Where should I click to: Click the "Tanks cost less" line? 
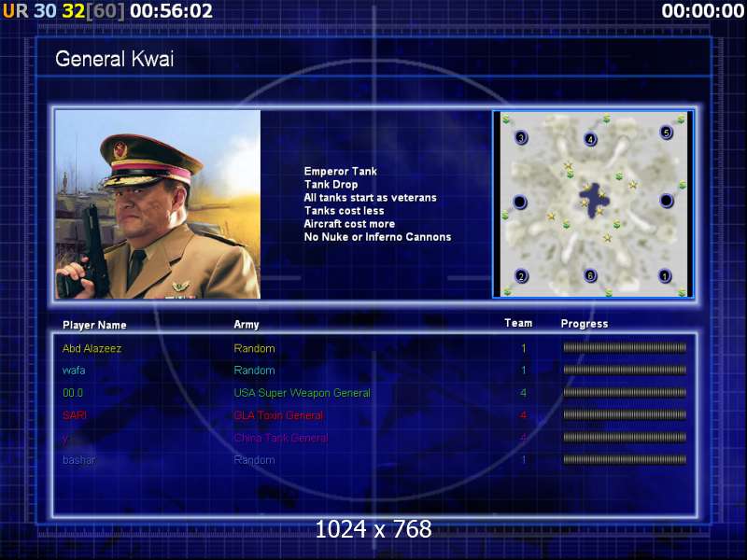tap(344, 211)
